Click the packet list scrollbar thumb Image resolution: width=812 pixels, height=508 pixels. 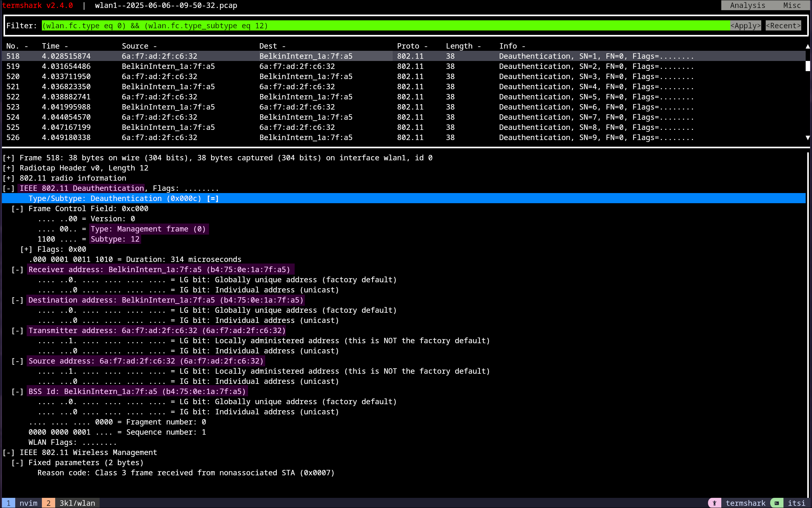coord(808,66)
